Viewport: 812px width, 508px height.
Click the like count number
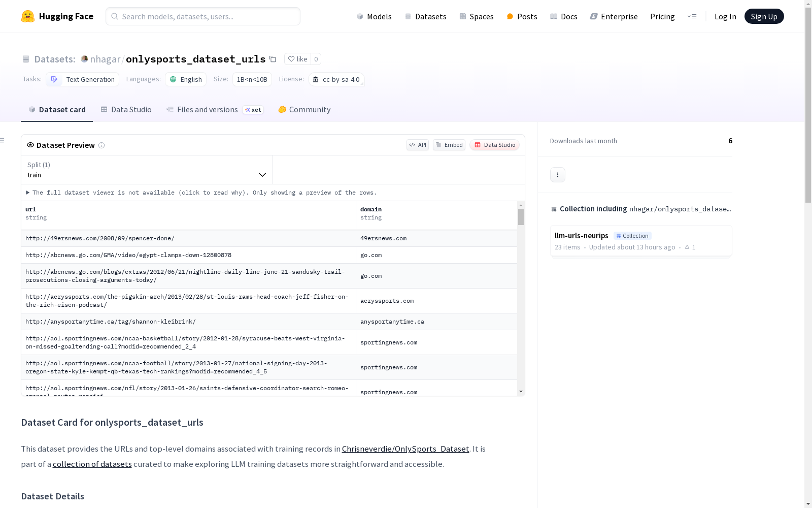(316, 59)
